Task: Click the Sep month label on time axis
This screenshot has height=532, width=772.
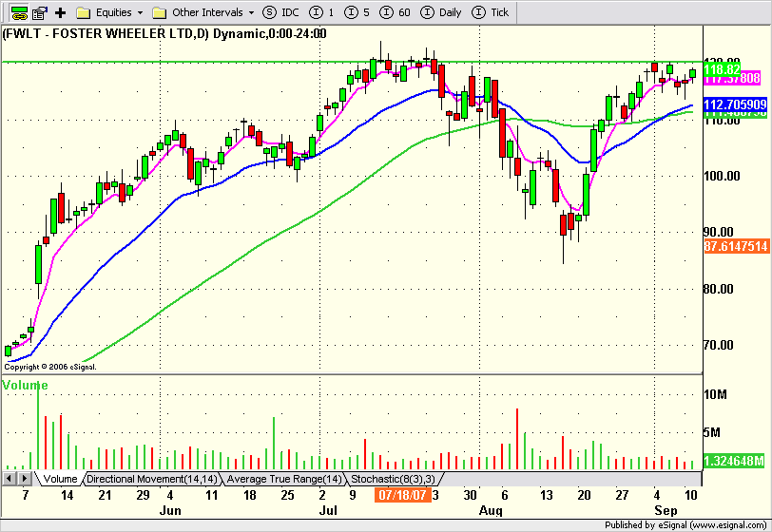Action: click(666, 510)
